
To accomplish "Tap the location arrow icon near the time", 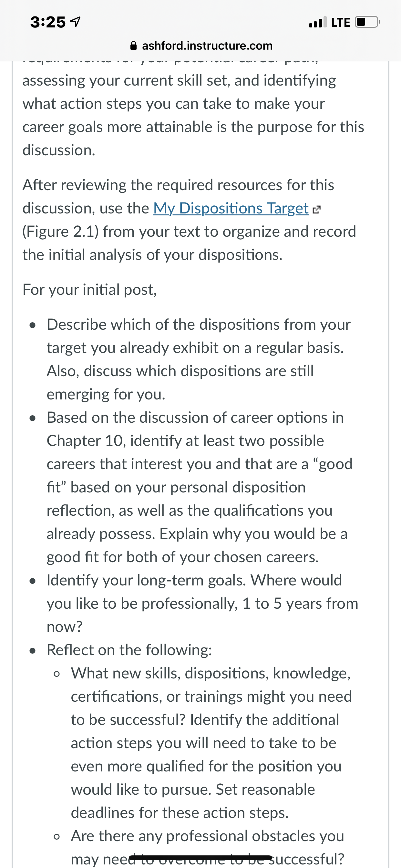I will point(75,22).
